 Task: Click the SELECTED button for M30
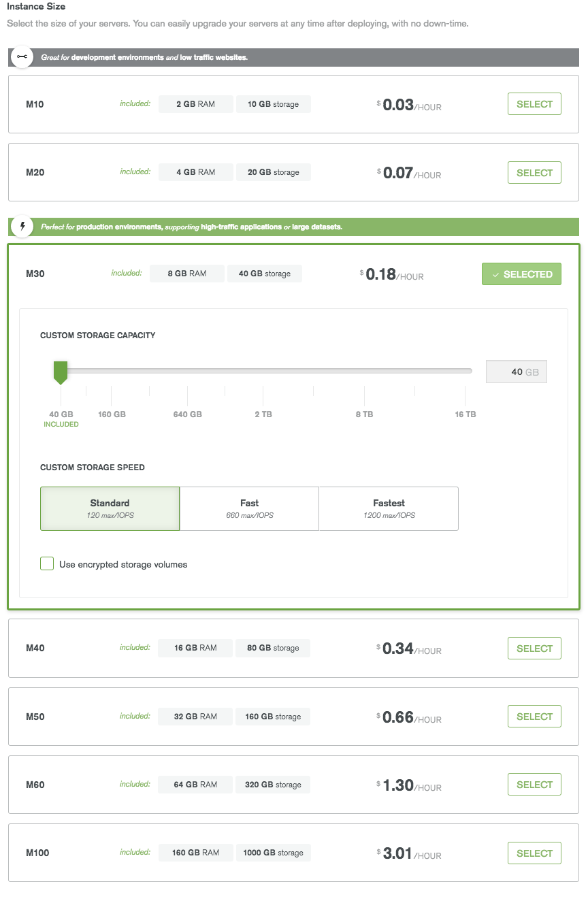(x=521, y=274)
